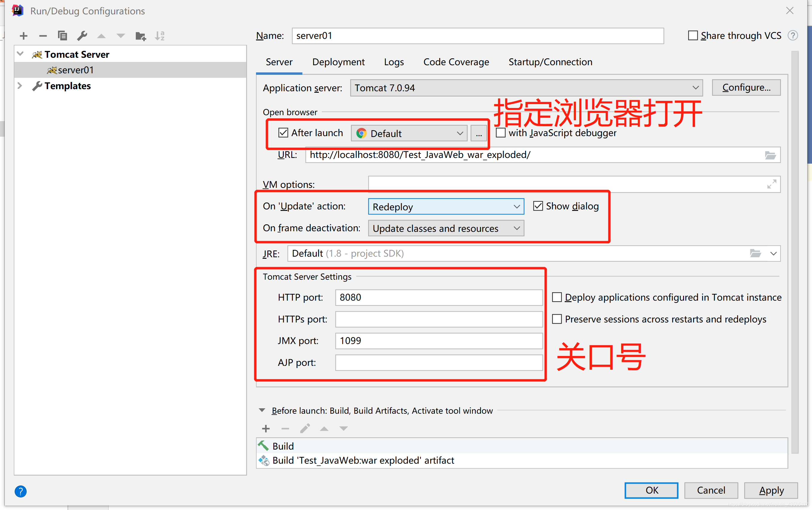812x510 pixels.
Task: Click the JMX port field
Action: (439, 341)
